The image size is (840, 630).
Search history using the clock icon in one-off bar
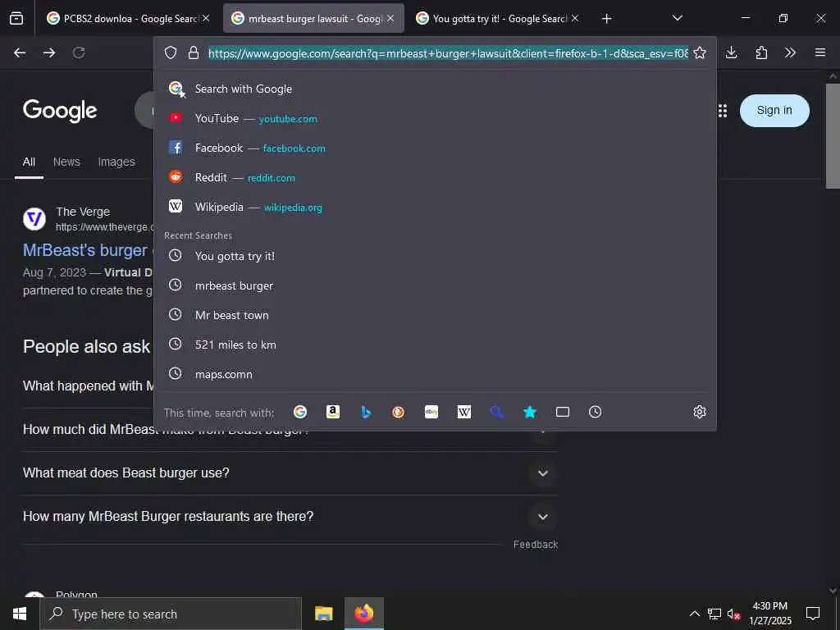click(596, 412)
